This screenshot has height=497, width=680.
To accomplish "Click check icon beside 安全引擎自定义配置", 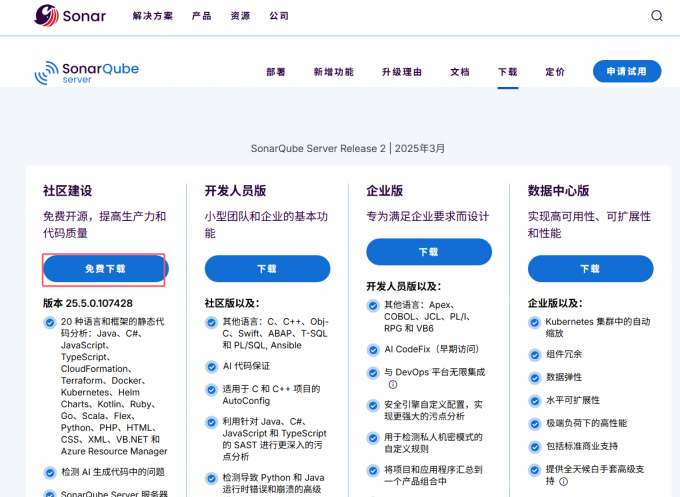I will (x=373, y=405).
